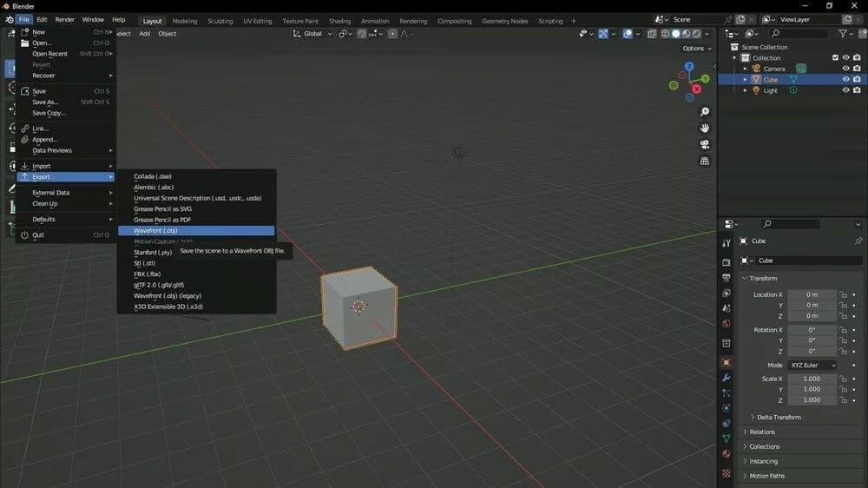Toggle X-ray icon in viewport header

point(652,34)
